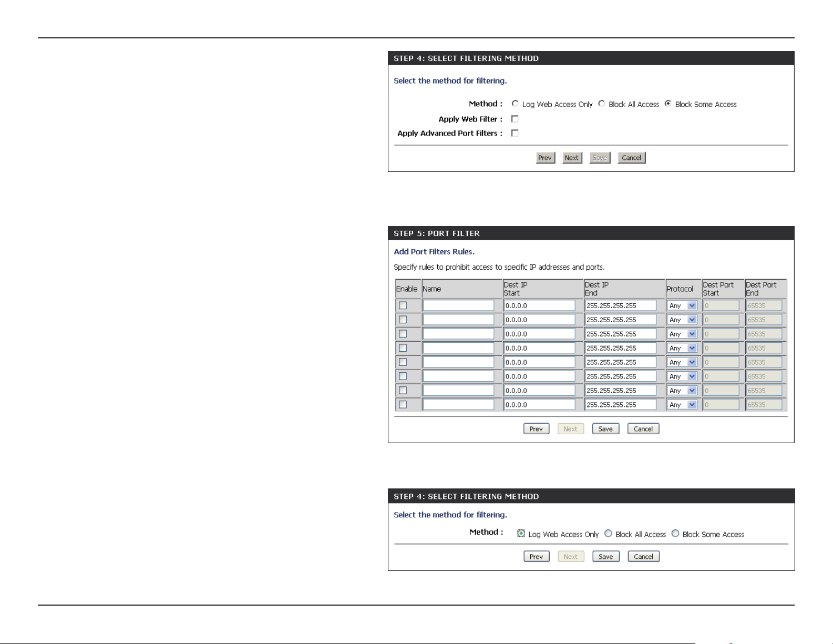This screenshot has height=644, width=833.
Task: Click Name field in first port filter row
Action: [x=458, y=305]
